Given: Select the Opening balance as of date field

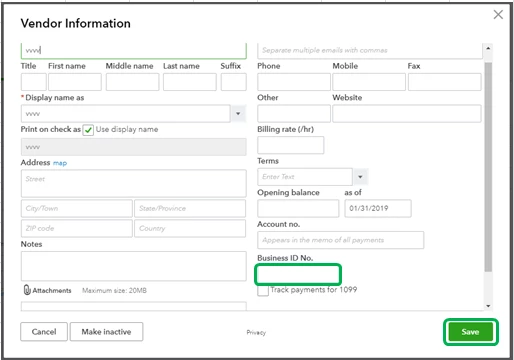Looking at the screenshot, I should pos(378,208).
